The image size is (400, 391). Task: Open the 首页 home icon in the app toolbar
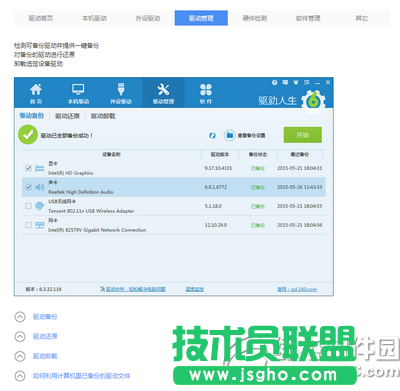point(36,89)
